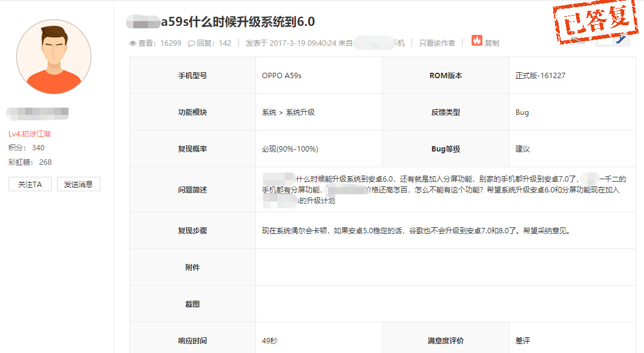
Task: Click the eye icon next to 查看
Action: click(133, 43)
